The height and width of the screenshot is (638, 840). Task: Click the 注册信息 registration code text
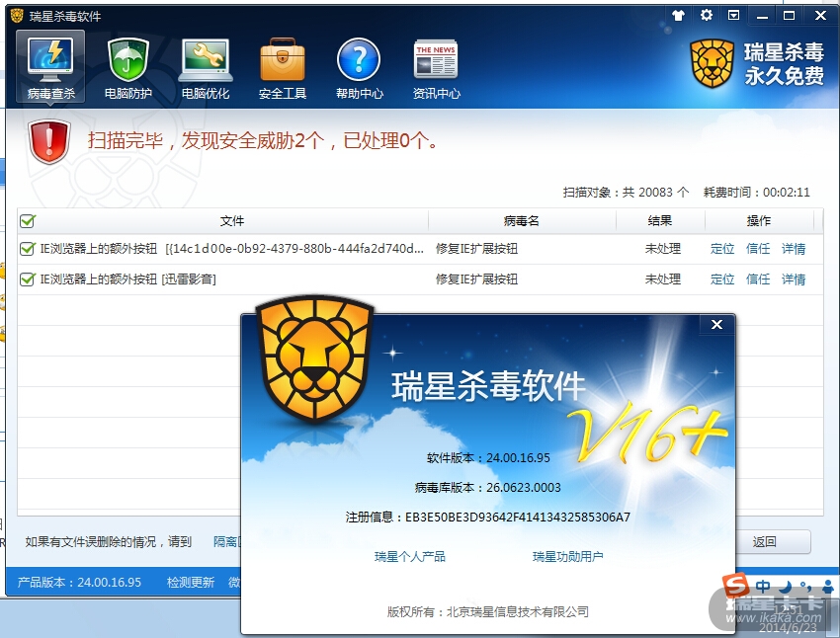488,518
